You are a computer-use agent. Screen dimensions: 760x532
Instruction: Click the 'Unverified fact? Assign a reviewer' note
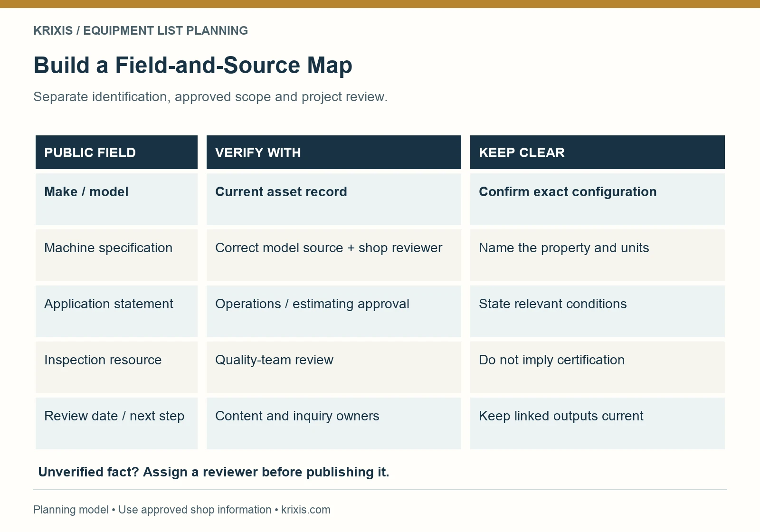click(x=214, y=472)
